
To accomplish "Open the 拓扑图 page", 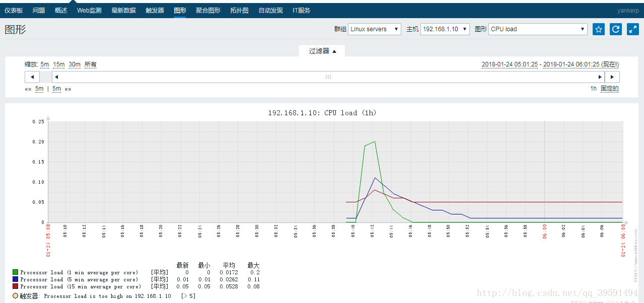I will pos(239,10).
